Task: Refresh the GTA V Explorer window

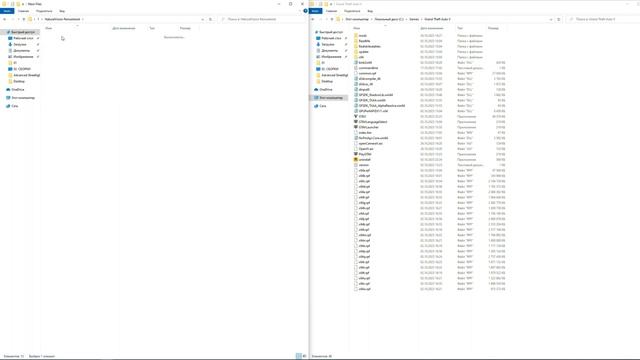Action: [559, 19]
